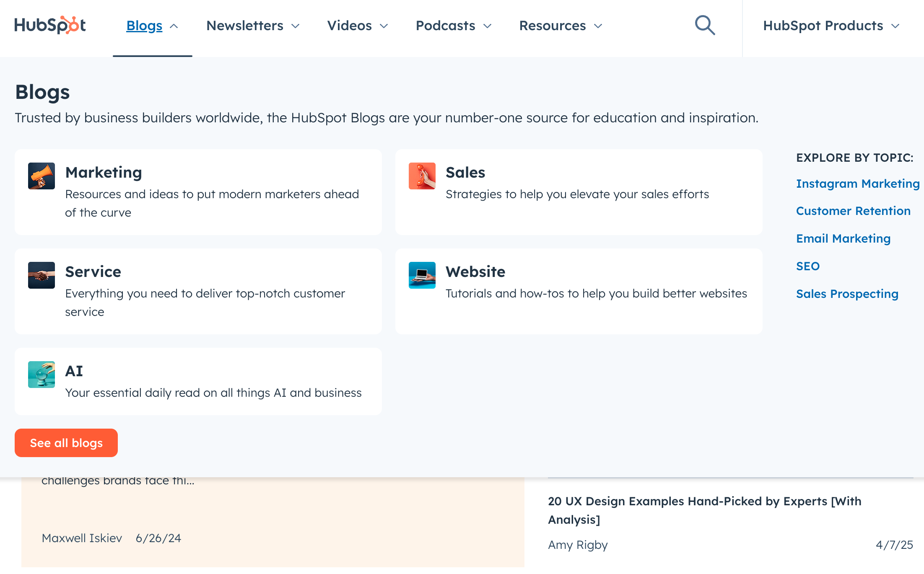924x574 pixels.
Task: Click the Service handshake icon
Action: [x=42, y=275]
